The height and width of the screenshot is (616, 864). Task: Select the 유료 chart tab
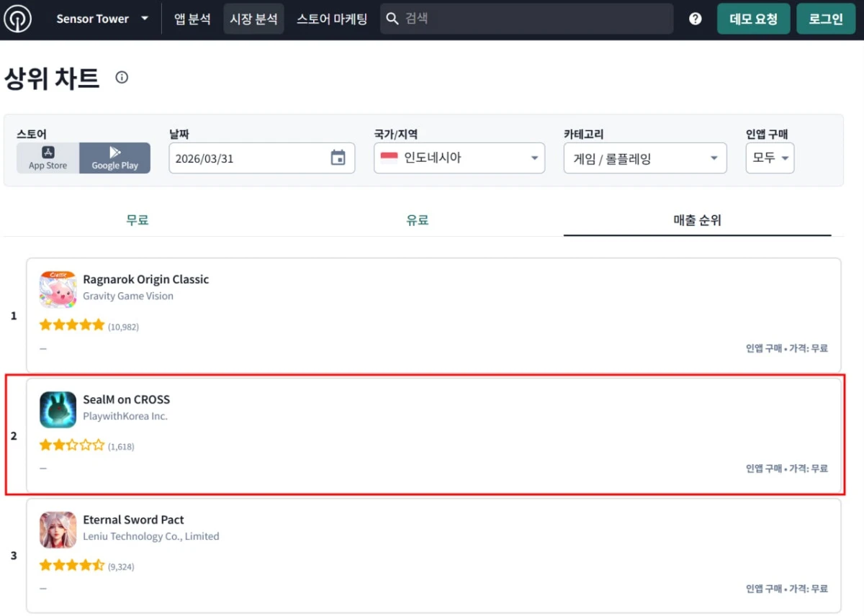[x=417, y=220]
